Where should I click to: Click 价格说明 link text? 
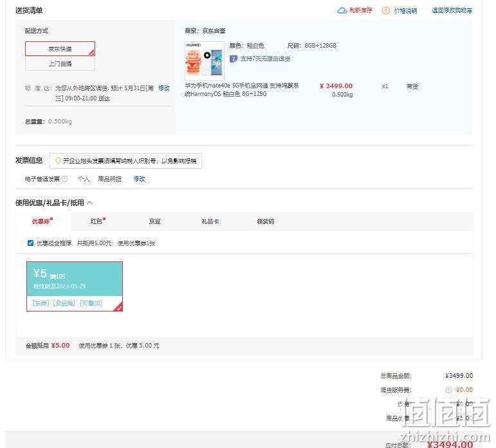pyautogui.click(x=405, y=11)
